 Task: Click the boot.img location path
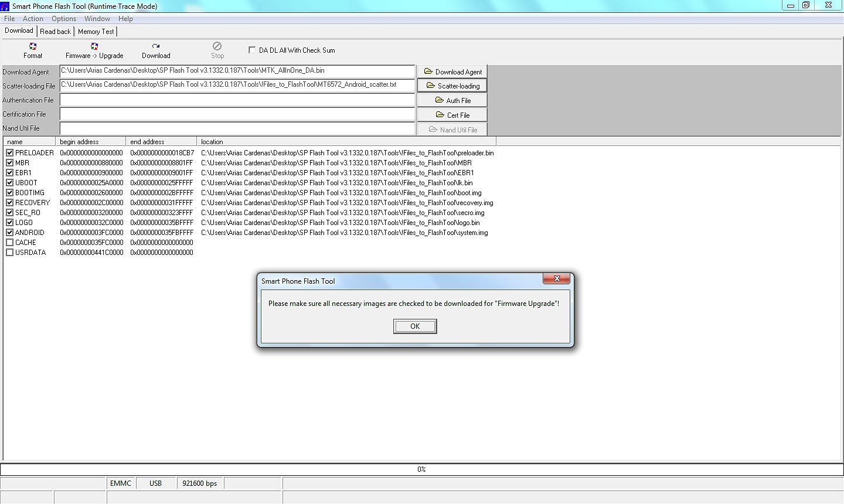point(341,193)
